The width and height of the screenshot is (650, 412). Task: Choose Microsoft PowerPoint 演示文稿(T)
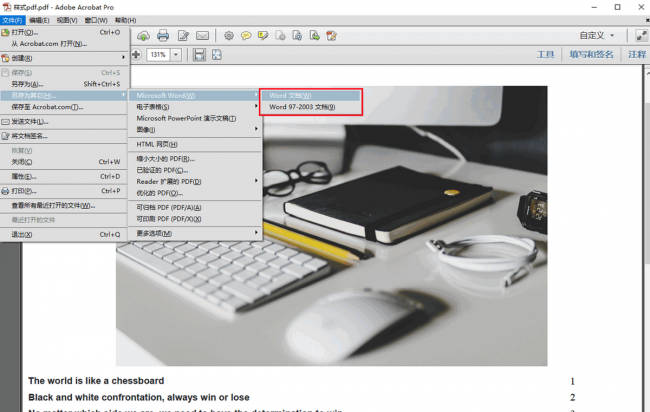pyautogui.click(x=195, y=119)
